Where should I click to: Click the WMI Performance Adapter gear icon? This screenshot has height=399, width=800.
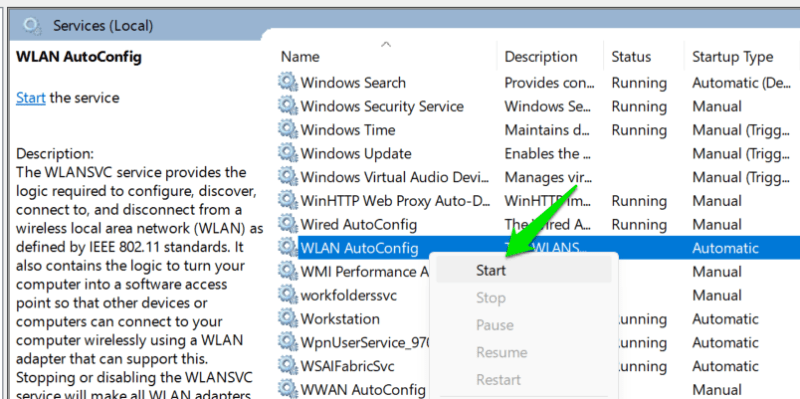[x=288, y=271]
